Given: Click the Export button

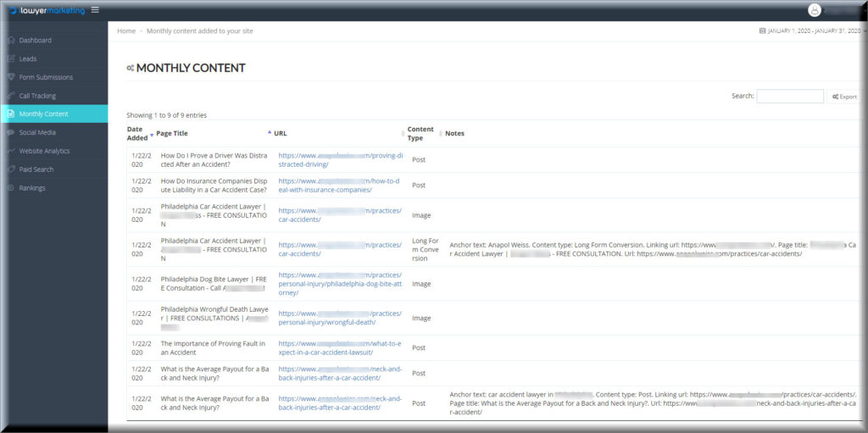Looking at the screenshot, I should point(844,97).
